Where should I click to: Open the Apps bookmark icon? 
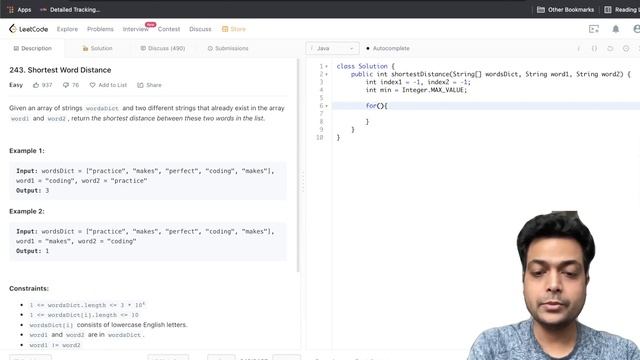[19, 9]
